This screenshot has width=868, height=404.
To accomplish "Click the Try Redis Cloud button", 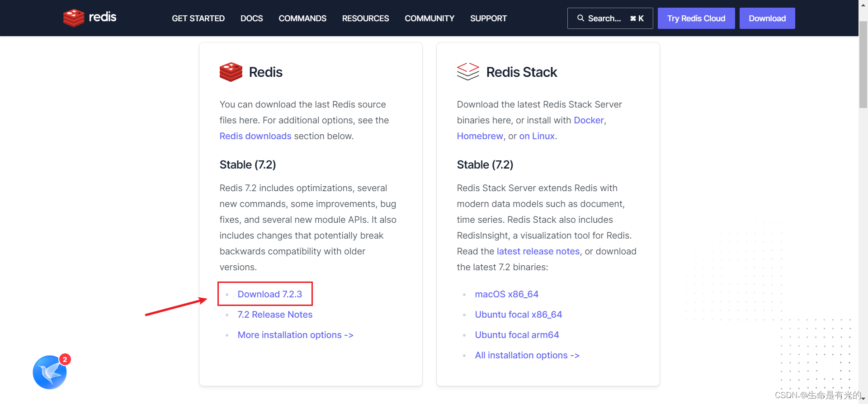I will (x=696, y=18).
